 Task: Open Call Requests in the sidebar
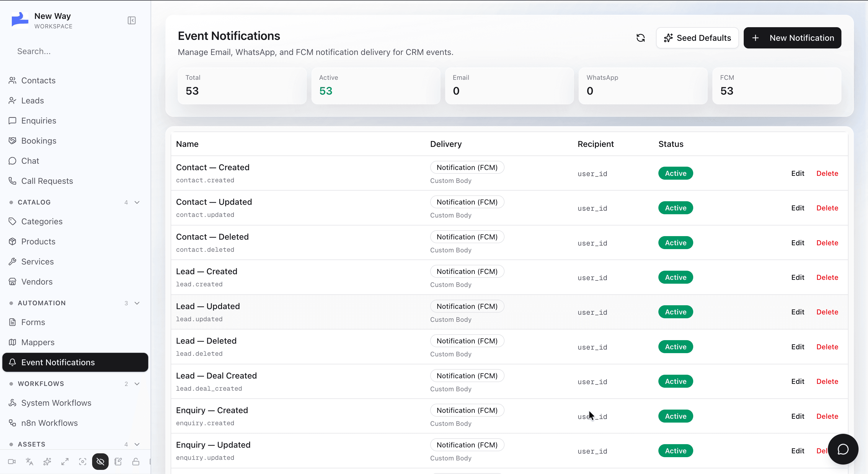pos(75,181)
